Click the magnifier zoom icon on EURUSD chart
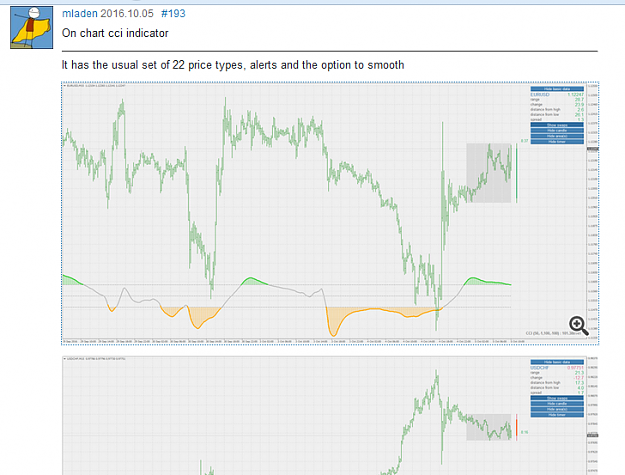The height and width of the screenshot is (475, 625). (x=578, y=326)
